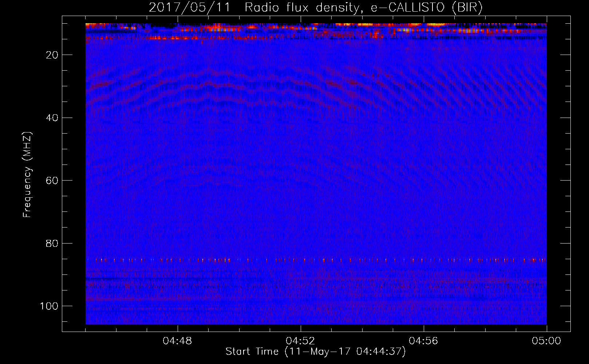Click the 60 frequency tick label
589x364 pixels.
52,181
